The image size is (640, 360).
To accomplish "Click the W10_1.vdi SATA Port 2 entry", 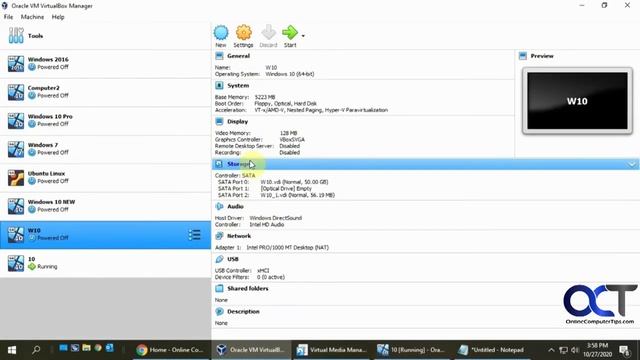I will [298, 195].
